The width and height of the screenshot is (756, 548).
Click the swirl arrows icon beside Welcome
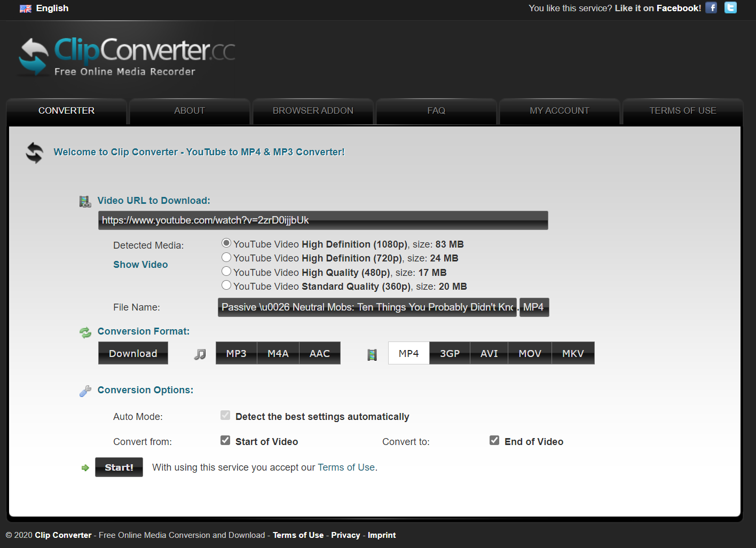35,153
